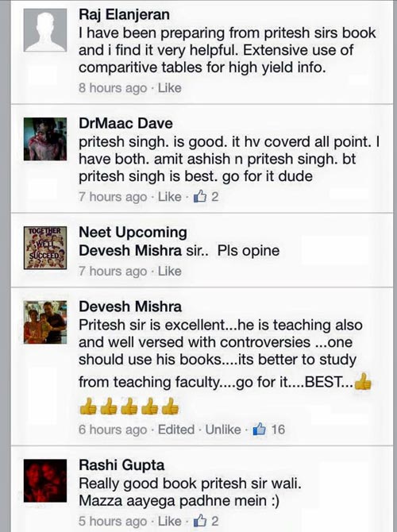Open Rashi Gupta's red profile picture
The image size is (397, 532).
point(45,480)
